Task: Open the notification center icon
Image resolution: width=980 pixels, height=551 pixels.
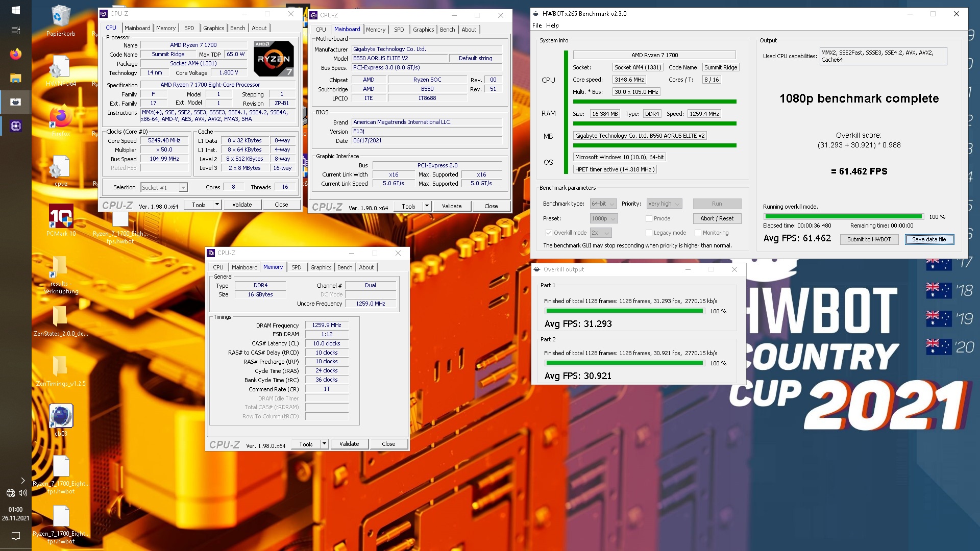Action: point(15,536)
